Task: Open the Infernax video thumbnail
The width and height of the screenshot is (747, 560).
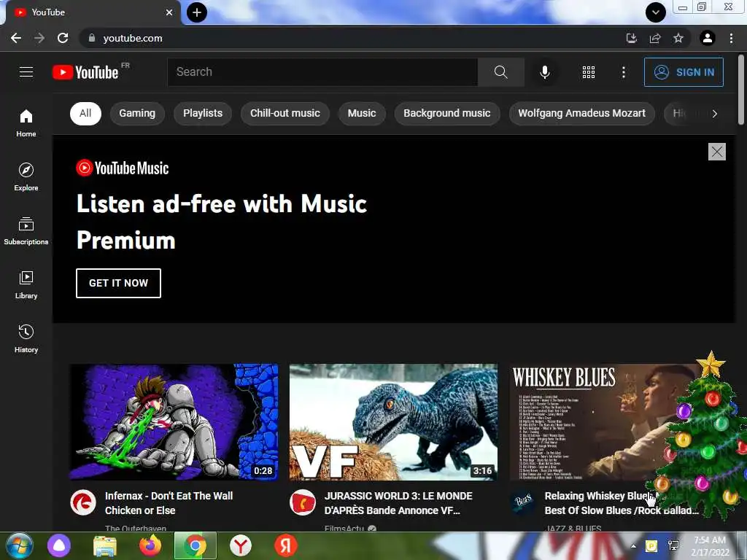Action: click(174, 422)
